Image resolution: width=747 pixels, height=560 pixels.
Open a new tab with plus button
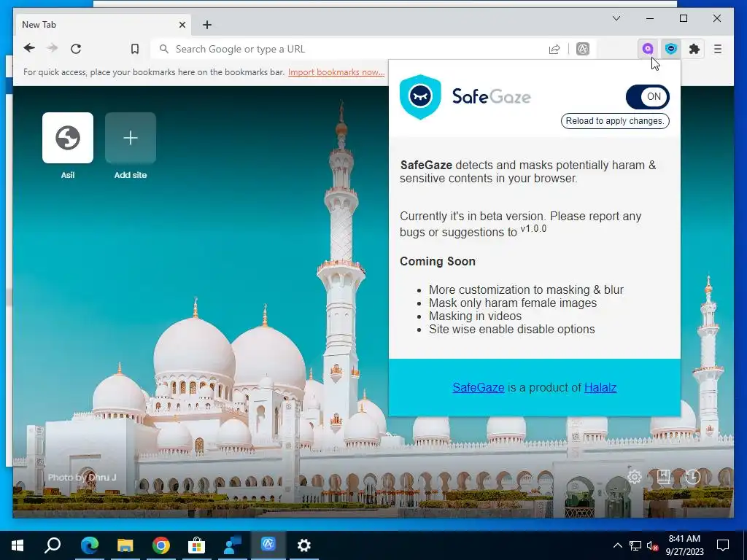pyautogui.click(x=206, y=25)
